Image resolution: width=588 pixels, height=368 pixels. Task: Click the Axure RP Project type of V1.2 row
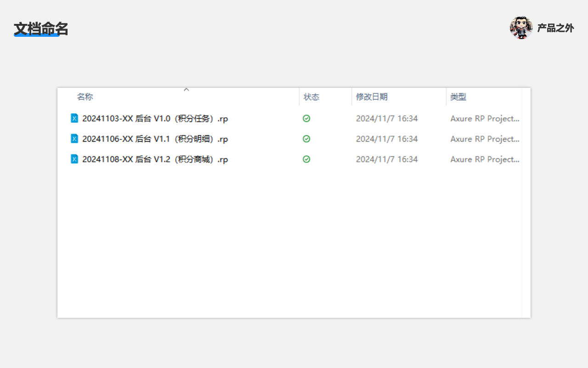485,159
